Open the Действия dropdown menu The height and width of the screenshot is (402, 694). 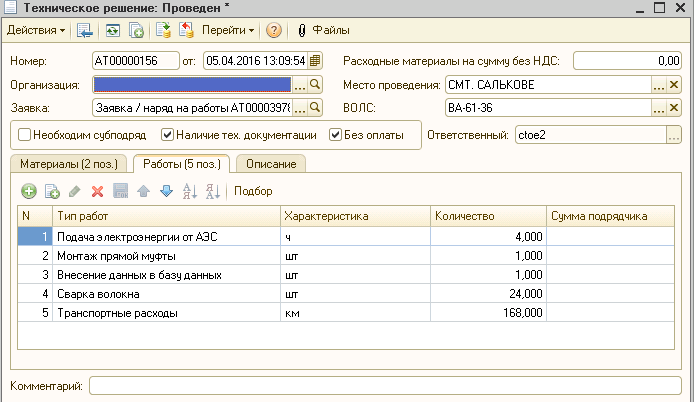click(x=36, y=30)
